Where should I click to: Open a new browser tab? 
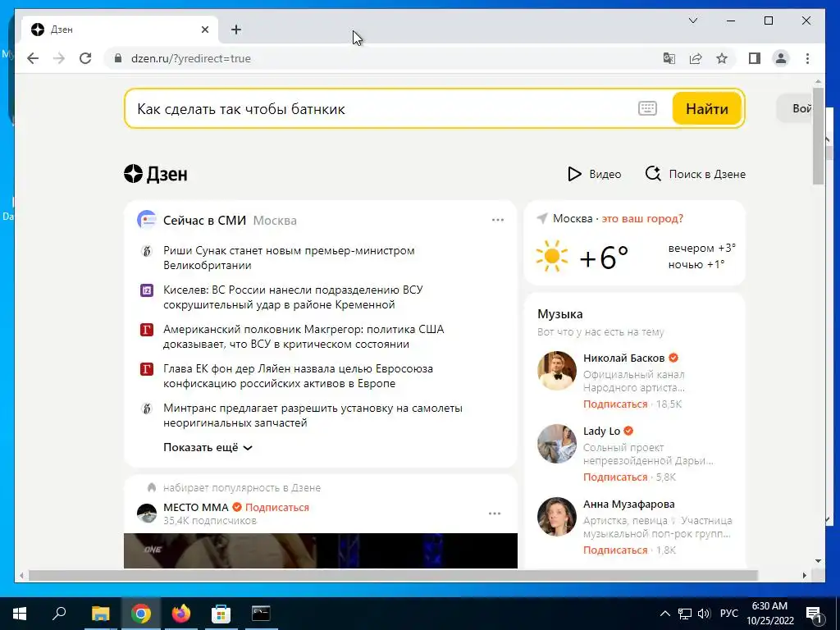[236, 30]
